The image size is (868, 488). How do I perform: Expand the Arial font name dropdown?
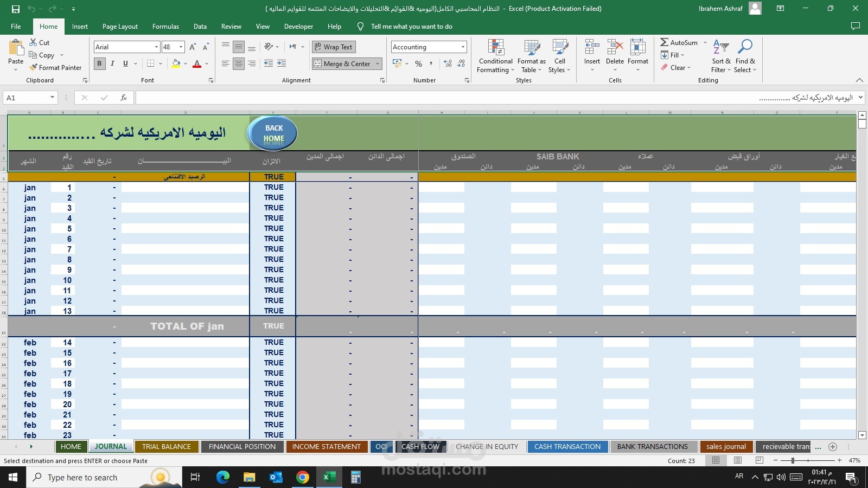[x=156, y=47]
